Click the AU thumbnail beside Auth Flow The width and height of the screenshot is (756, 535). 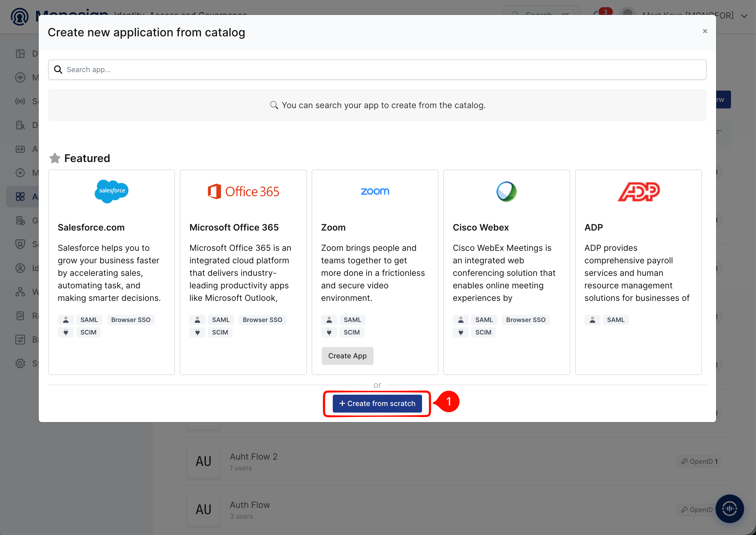(204, 509)
